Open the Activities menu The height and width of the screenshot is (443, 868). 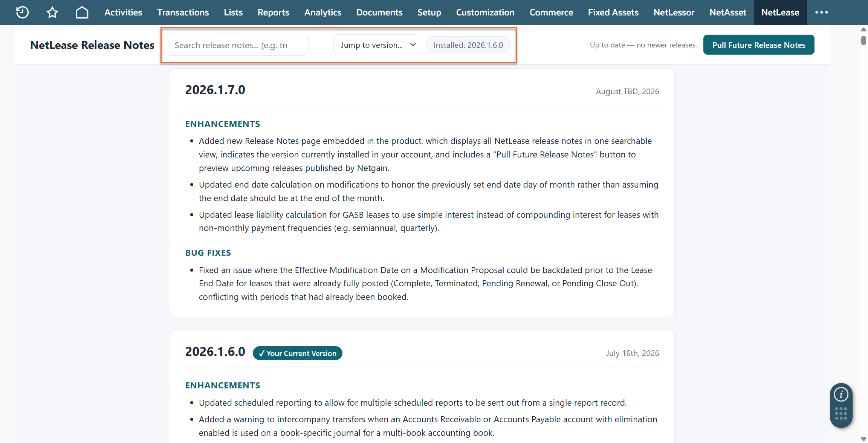[x=123, y=12]
